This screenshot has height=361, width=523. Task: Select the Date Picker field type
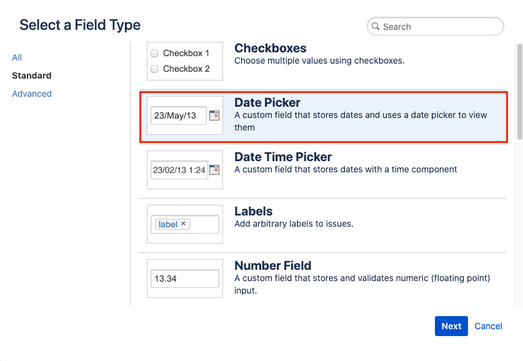coord(324,117)
